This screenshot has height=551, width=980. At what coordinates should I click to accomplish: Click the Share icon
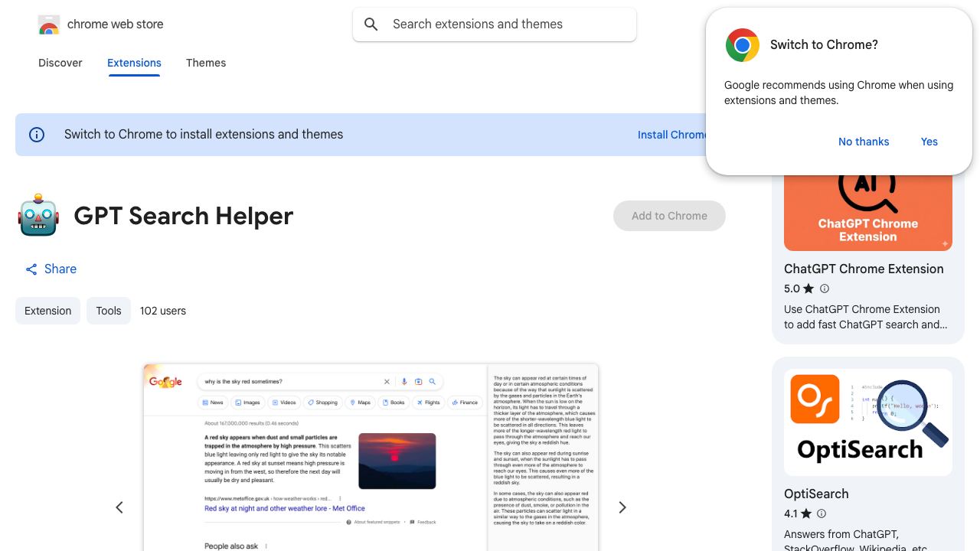tap(31, 269)
